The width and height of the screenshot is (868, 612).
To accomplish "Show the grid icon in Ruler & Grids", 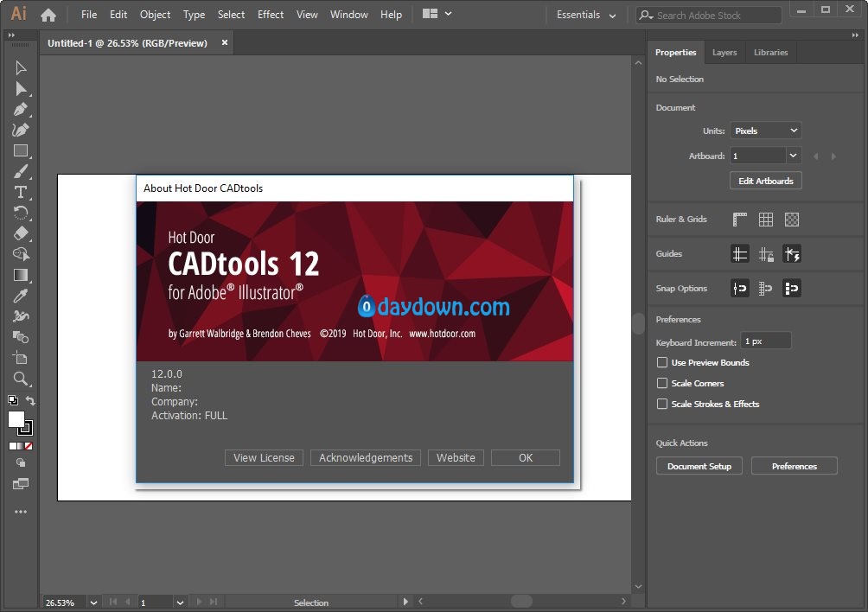I will coord(766,220).
